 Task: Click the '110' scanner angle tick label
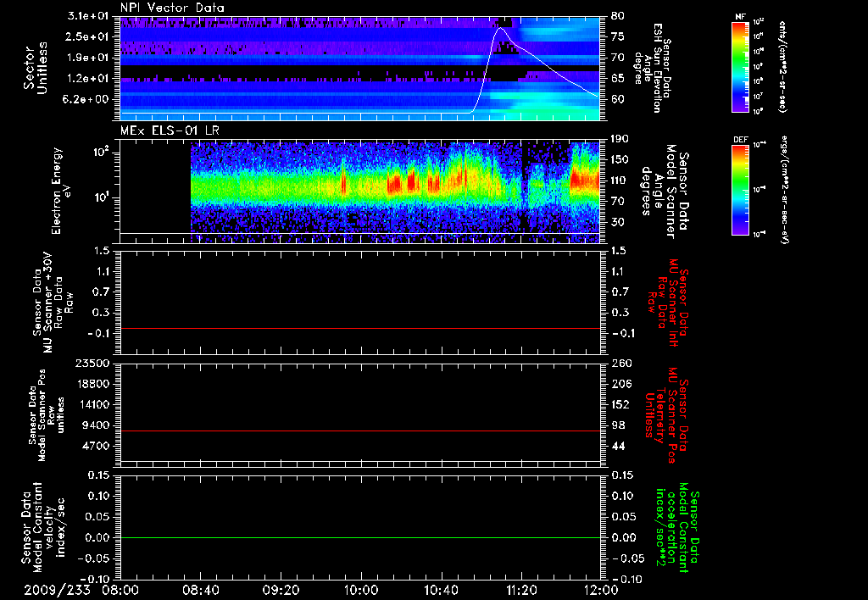click(620, 181)
